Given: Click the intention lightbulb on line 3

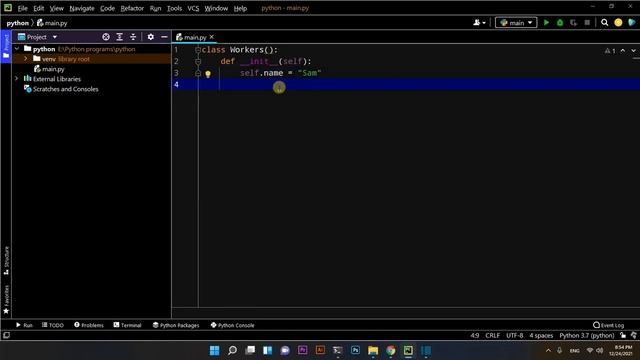Looking at the screenshot, I should tap(208, 74).
